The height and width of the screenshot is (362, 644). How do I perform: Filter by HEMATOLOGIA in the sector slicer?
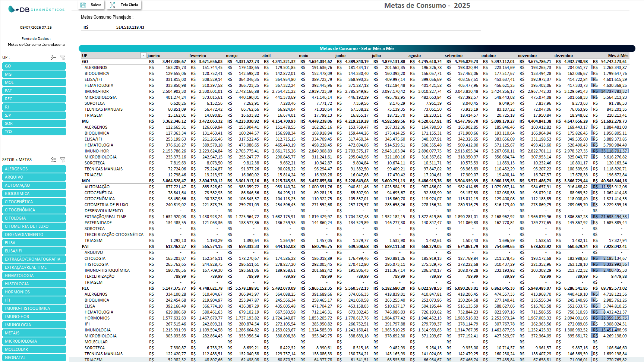34,276
